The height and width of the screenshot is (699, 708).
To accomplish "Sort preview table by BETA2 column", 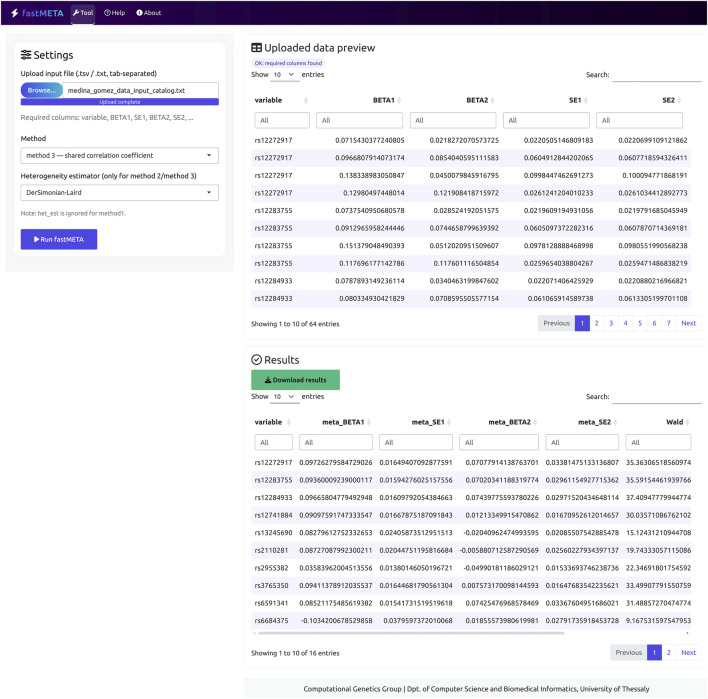I will (480, 100).
